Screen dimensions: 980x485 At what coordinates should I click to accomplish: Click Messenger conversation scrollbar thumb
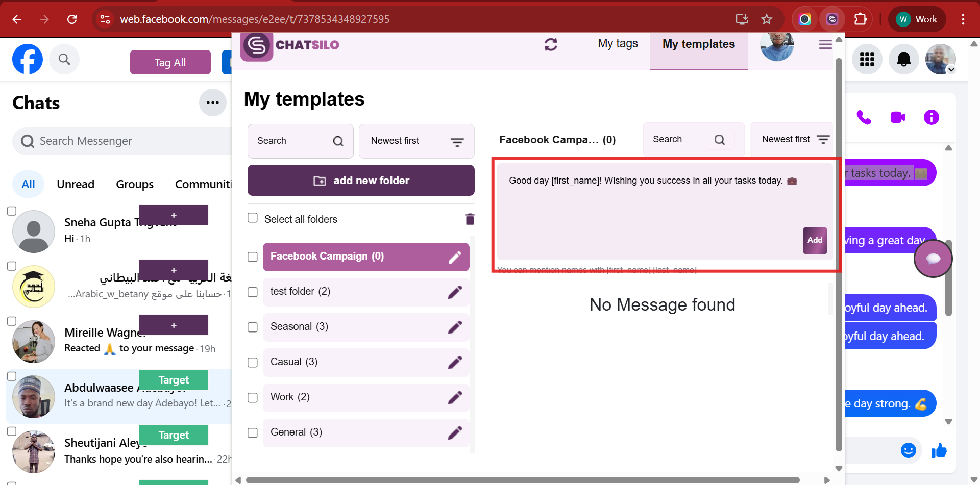(948, 278)
